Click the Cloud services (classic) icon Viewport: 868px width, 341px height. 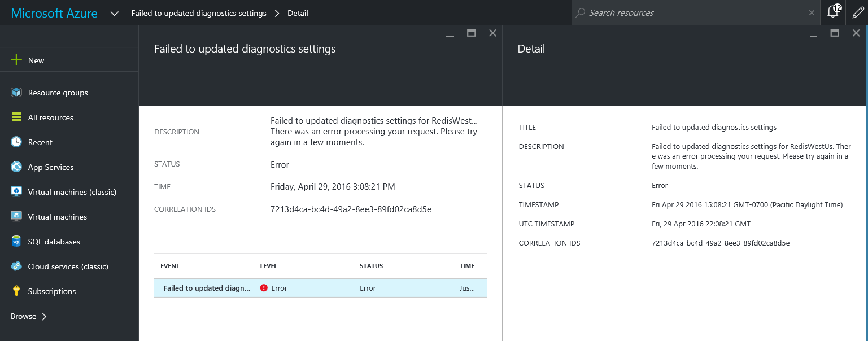[x=16, y=266]
